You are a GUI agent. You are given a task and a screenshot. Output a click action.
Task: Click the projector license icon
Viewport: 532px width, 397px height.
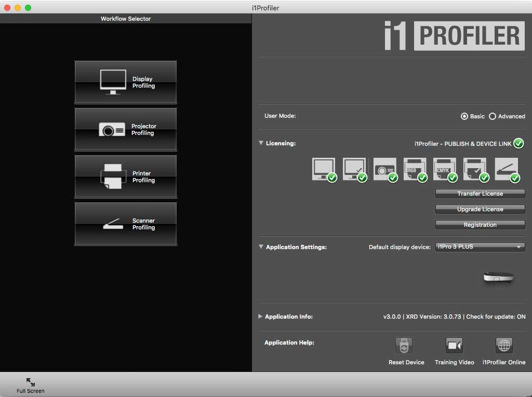point(385,170)
